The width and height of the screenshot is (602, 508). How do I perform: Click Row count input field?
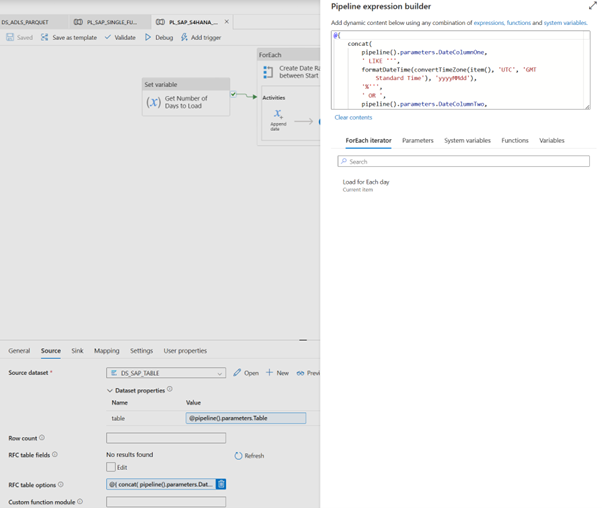tap(166, 438)
